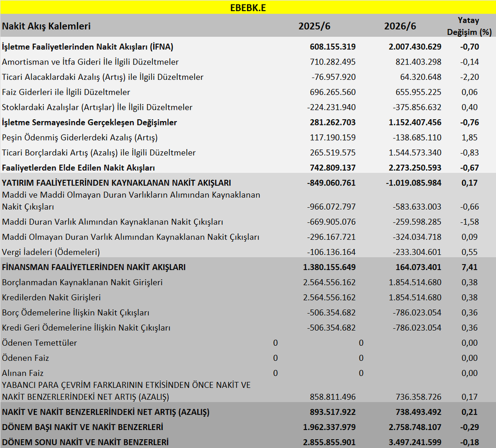
Task: Select 'NAKİT VE NAKİT BENZERLERİNDEKİ NET ARTIŞ (AZALIŞ)' label
Action: point(106,412)
